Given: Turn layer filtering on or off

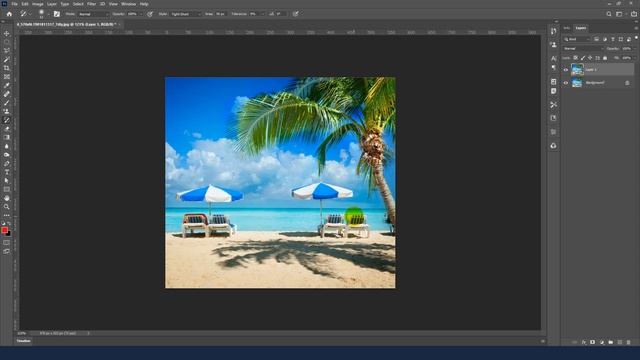Looking at the screenshot, I should point(636,38).
